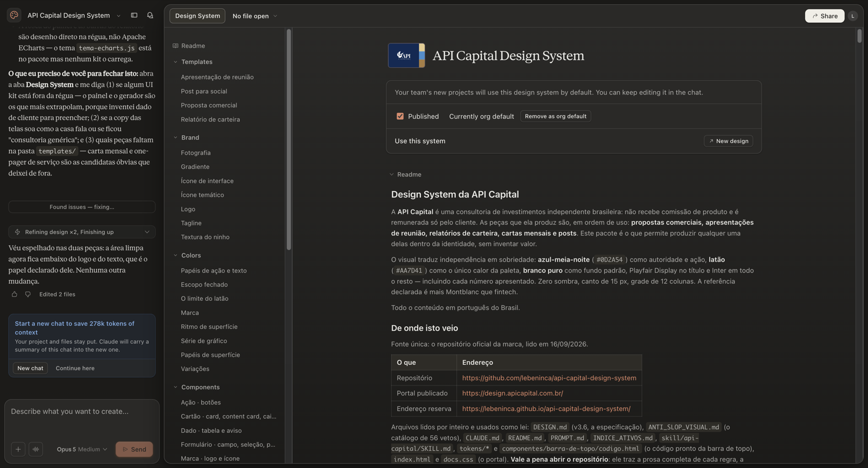Select the Gradiente brand item
Viewport: 868px width, 468px height.
coord(195,167)
